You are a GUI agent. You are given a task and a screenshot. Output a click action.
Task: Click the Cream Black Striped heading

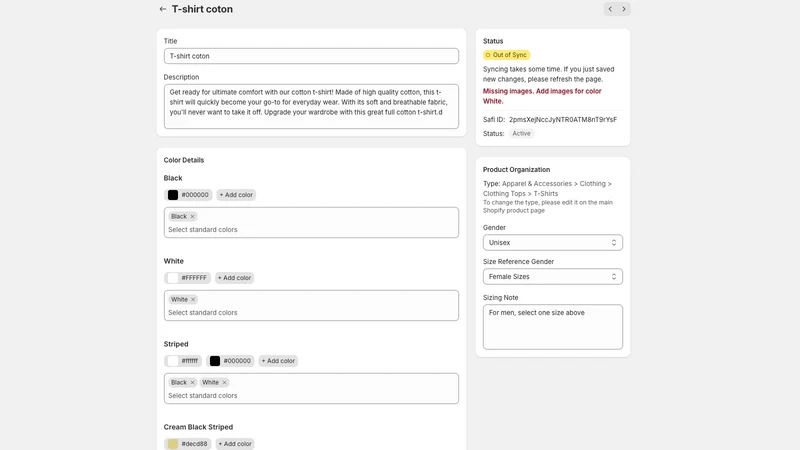pyautogui.click(x=198, y=427)
